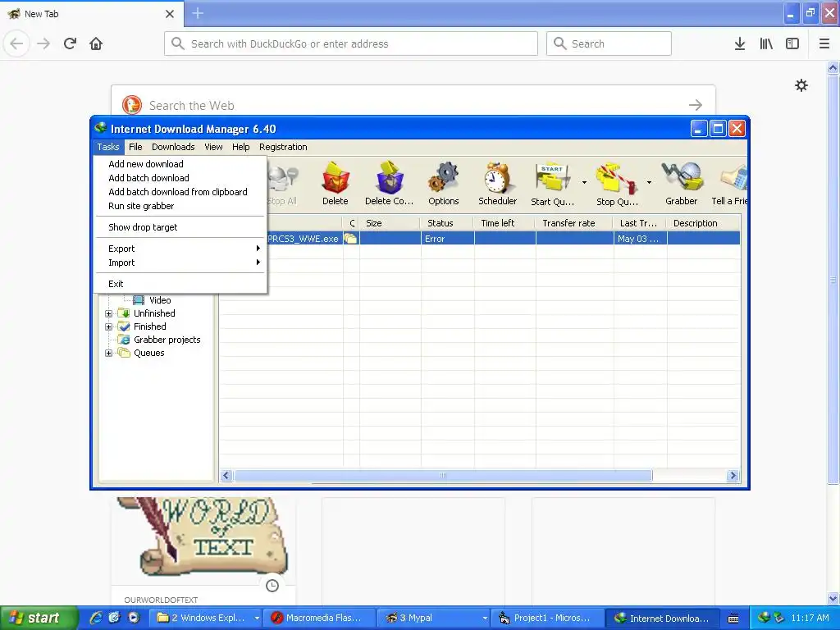Click the Stop All toolbar icon
Viewport: 840px width, 630px height.
coord(282,184)
